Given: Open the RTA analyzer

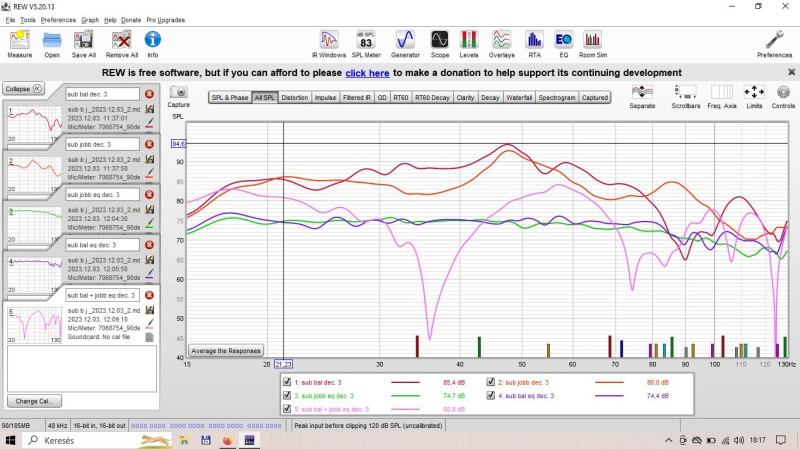Looking at the screenshot, I should click(534, 44).
